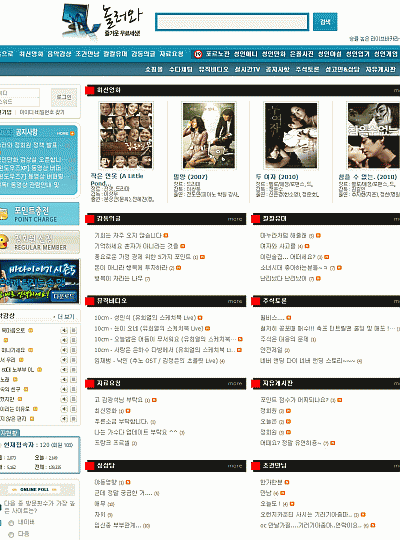Open the first post in the 감동의글 list
The image size is (400, 540).
click(x=128, y=236)
